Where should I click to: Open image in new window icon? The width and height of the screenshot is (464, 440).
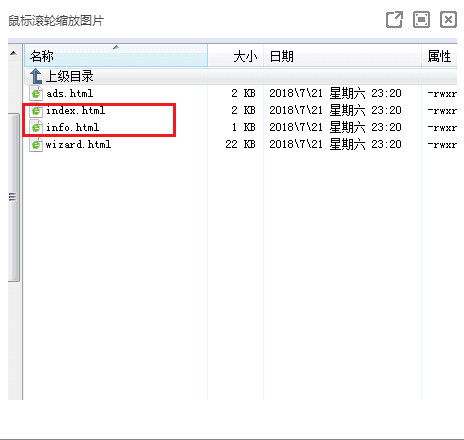pos(394,20)
